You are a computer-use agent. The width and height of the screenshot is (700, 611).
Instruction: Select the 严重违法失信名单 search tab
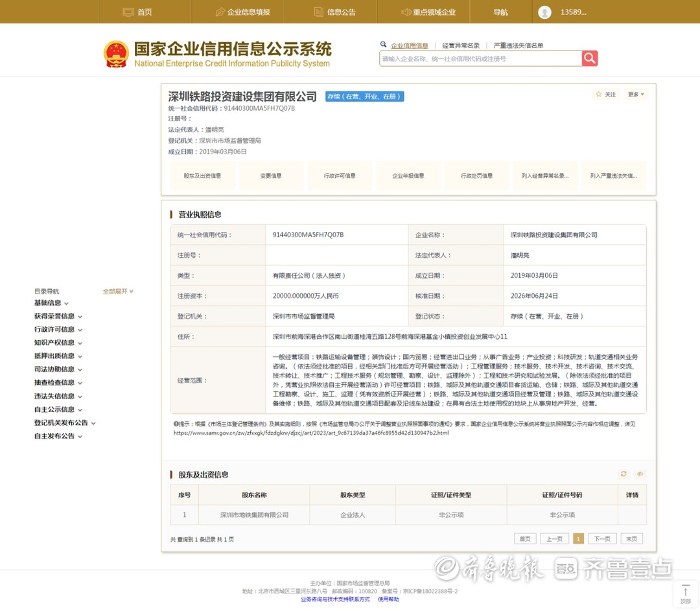[519, 45]
